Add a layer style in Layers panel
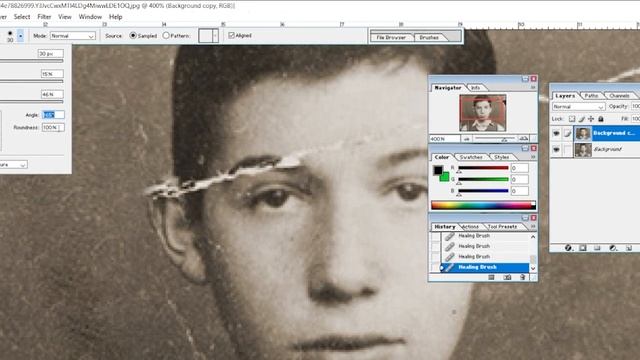 568,248
